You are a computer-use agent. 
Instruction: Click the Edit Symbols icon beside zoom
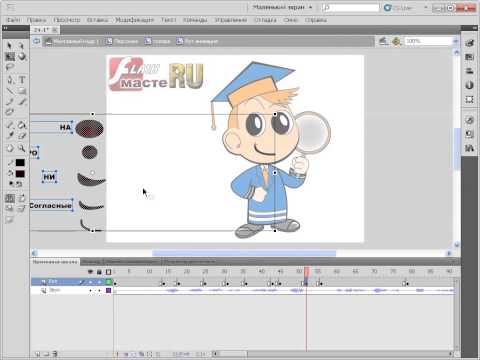[x=396, y=41]
